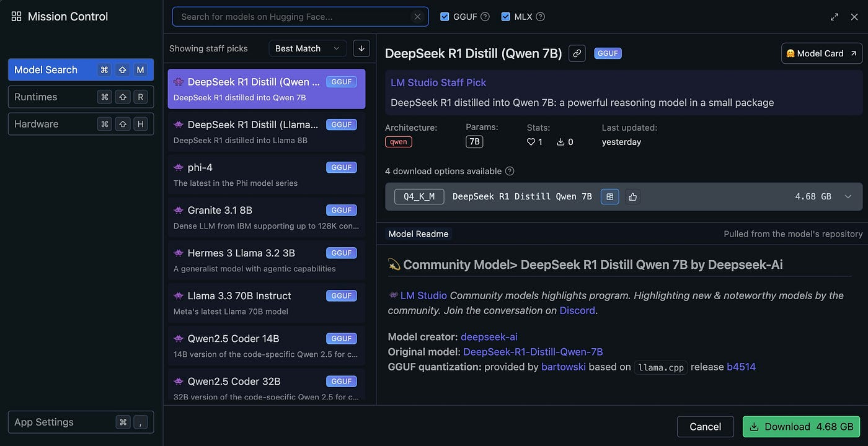Click the Llama 3.3 70B Instruct model icon
868x446 pixels.
pos(179,295)
